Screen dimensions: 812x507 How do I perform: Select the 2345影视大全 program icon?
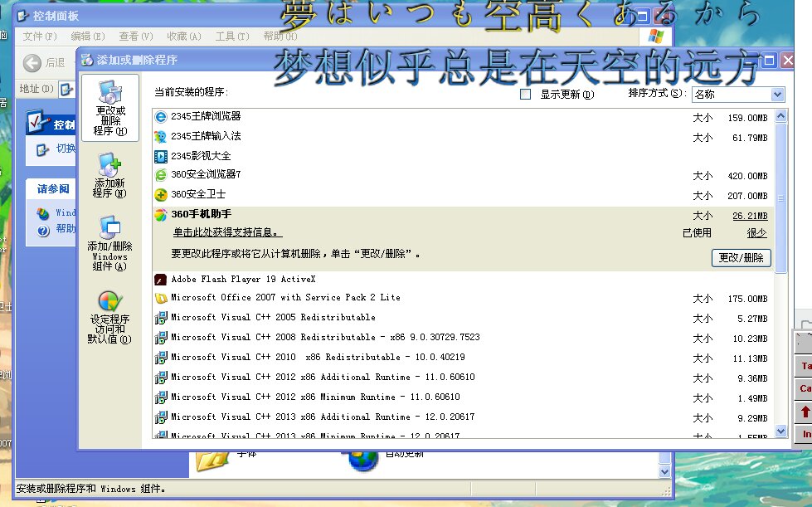click(161, 156)
